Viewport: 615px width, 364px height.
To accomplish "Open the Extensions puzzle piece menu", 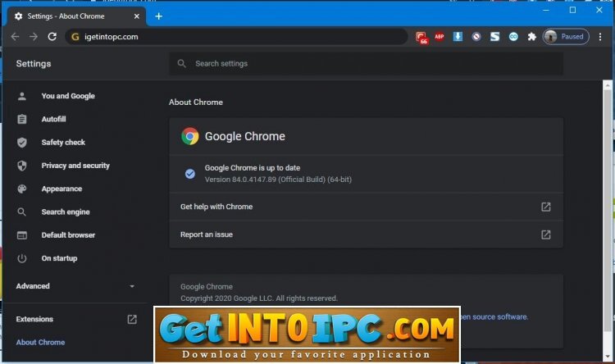I will (x=531, y=37).
